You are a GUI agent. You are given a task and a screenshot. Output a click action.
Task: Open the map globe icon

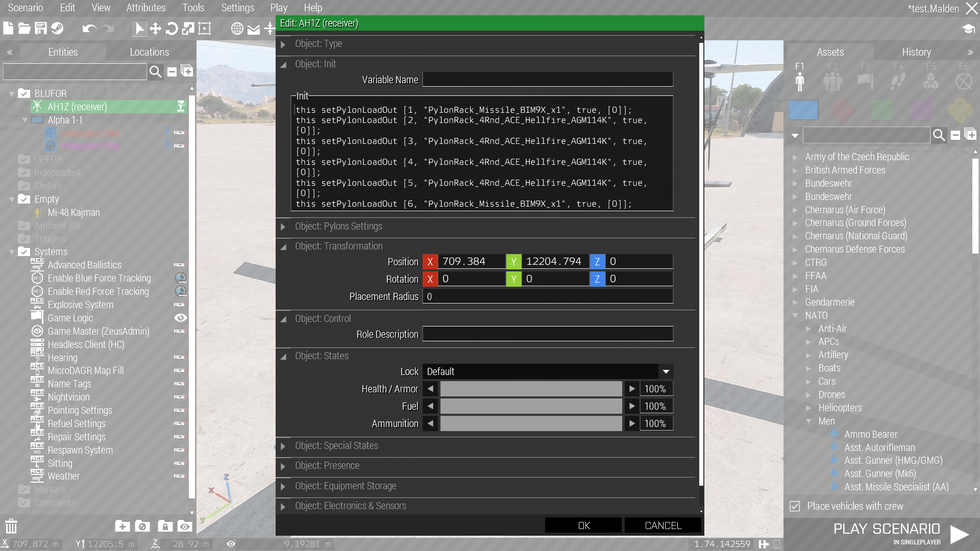(x=237, y=29)
